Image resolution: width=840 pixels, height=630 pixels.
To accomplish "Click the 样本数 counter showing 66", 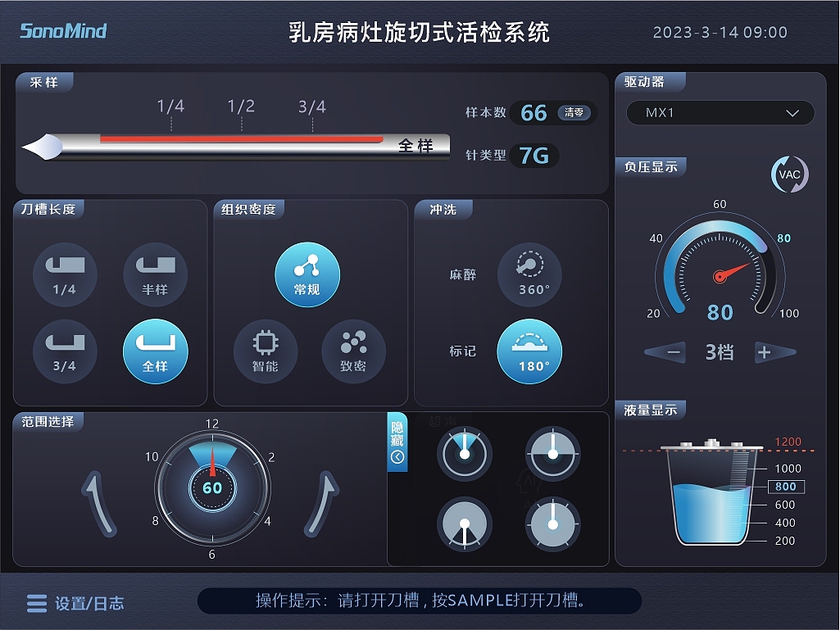I will pyautogui.click(x=533, y=114).
